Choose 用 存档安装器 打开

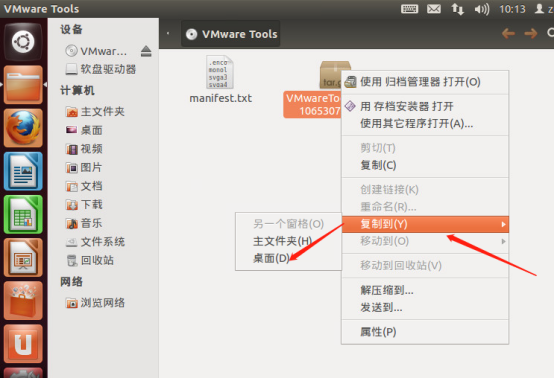(x=425, y=106)
